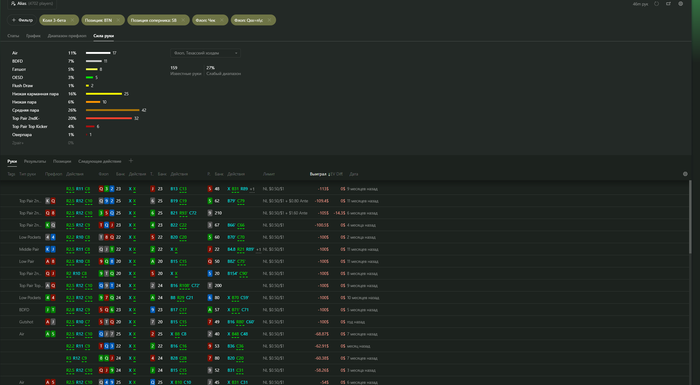Edit the Флоп: Qxx+x!y;c filter chip
This screenshot has width=700, height=385.
[253, 20]
